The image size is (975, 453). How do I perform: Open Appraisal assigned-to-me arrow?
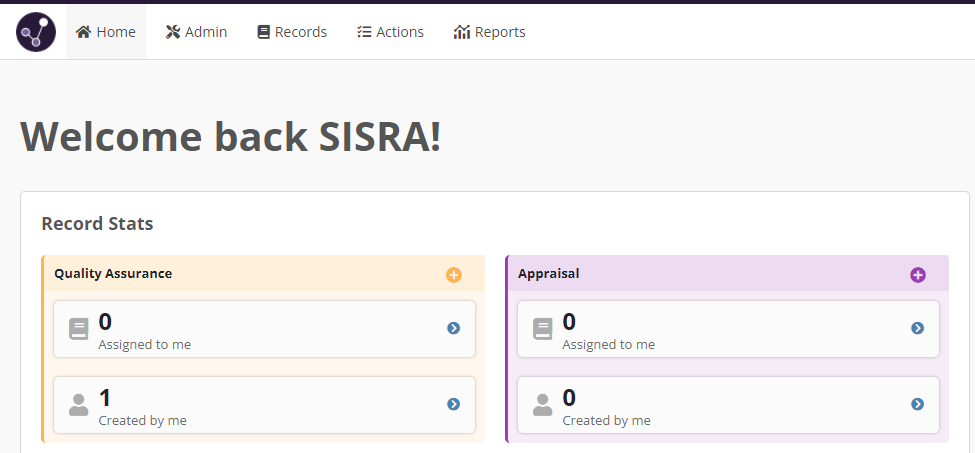[x=917, y=328]
